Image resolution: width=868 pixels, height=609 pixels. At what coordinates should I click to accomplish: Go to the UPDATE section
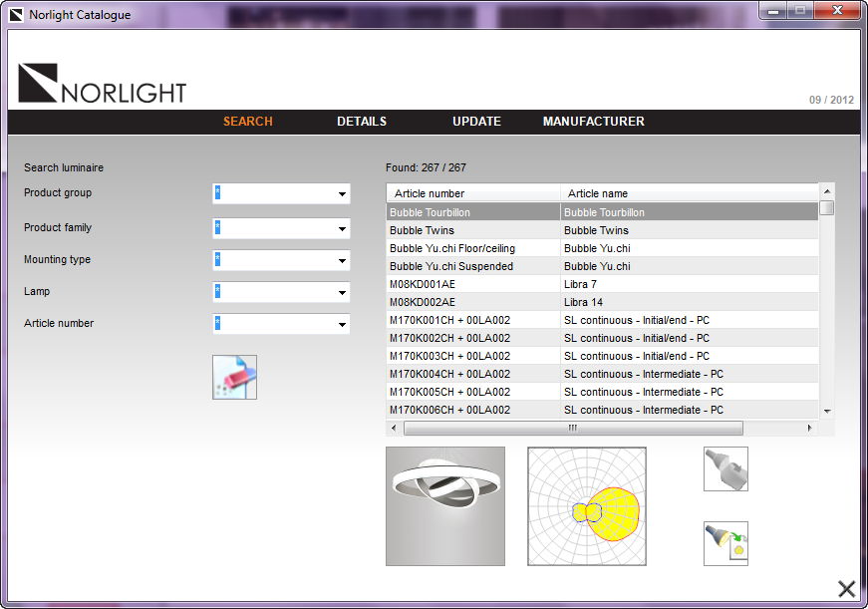[x=475, y=121]
